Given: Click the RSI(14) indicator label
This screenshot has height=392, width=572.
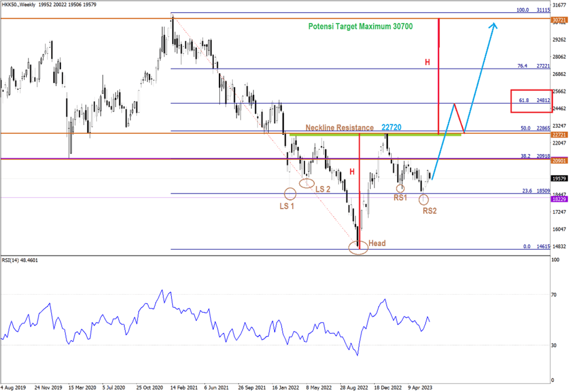Looking at the screenshot, I should tap(20, 260).
